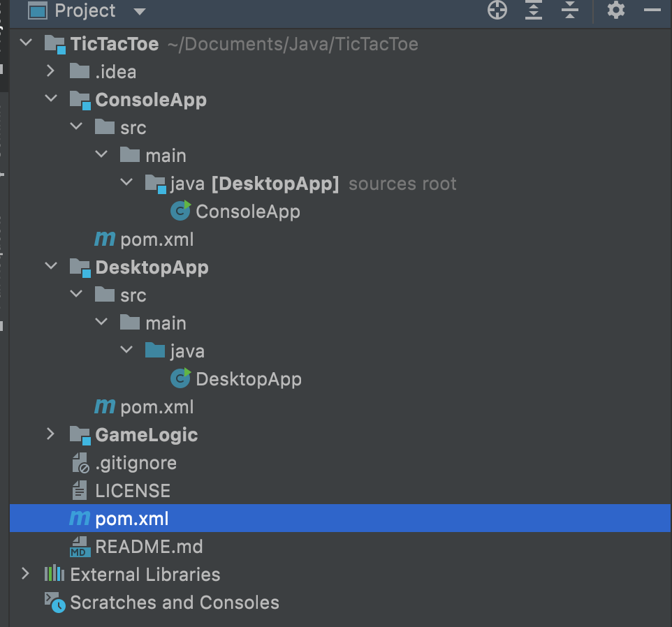Screen dimensions: 672x627
Task: Expand the .idea folder chevron
Action: (x=50, y=71)
